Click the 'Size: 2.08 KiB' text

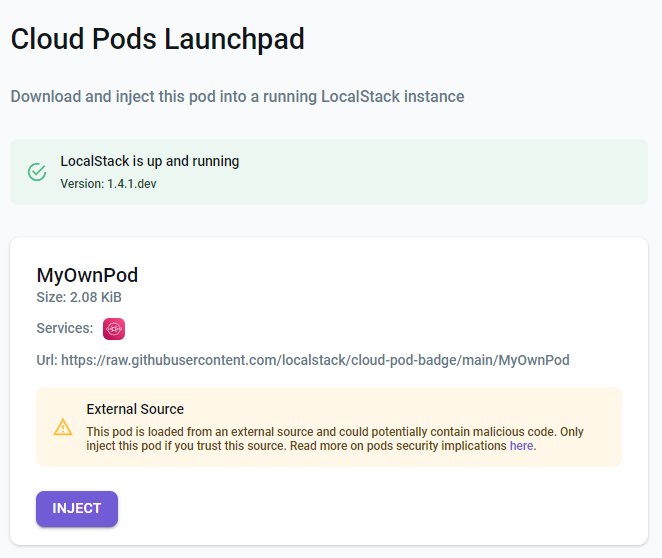coord(79,297)
